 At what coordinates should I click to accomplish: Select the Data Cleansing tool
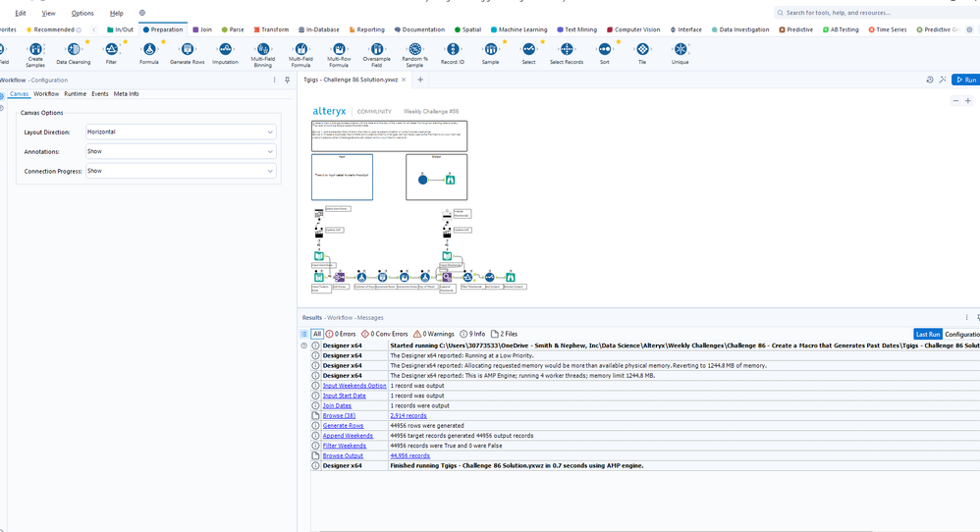coord(74,50)
